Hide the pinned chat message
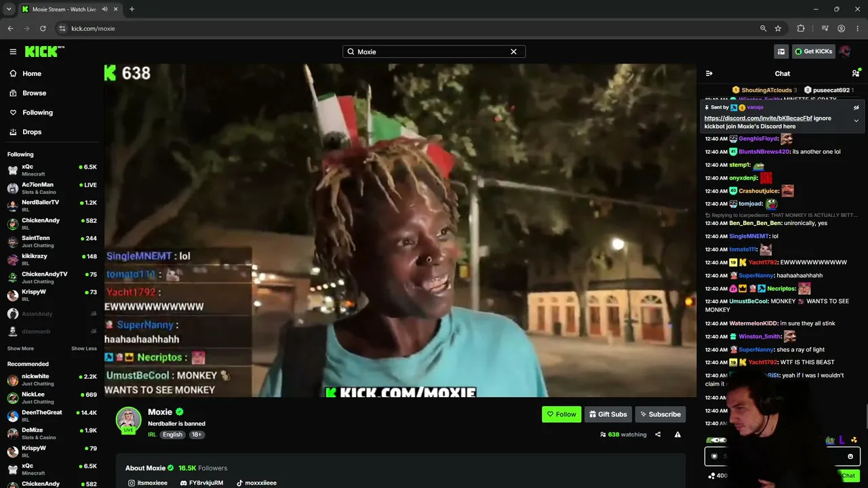Viewport: 868px width, 488px height. coord(856,108)
